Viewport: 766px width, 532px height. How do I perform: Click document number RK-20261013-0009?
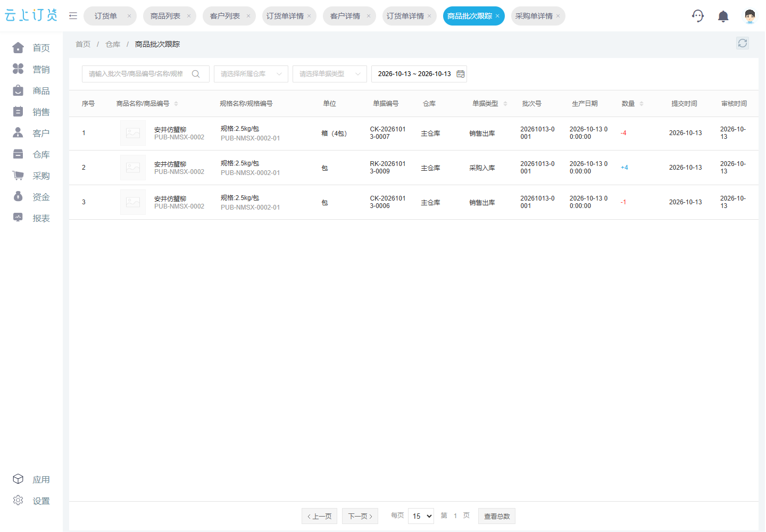click(x=388, y=168)
